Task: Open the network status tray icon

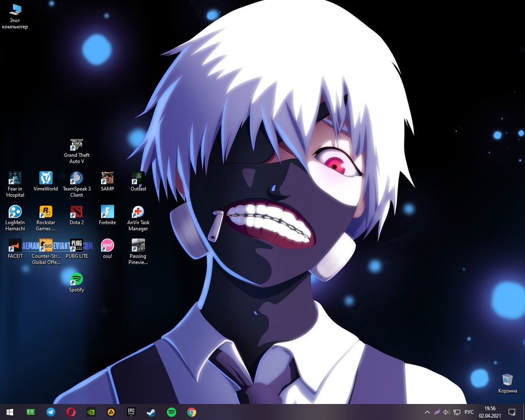Action: [457, 412]
